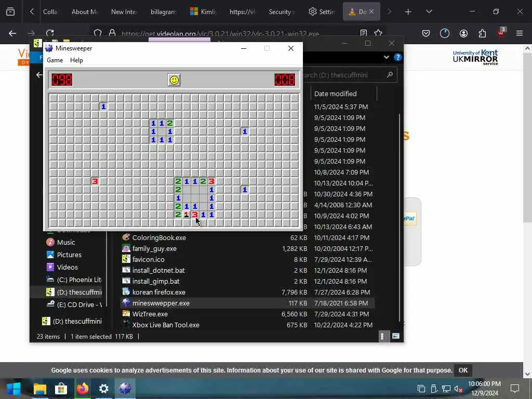Open File Explorer from taskbar
Image resolution: width=532 pixels, height=399 pixels.
tap(39, 389)
